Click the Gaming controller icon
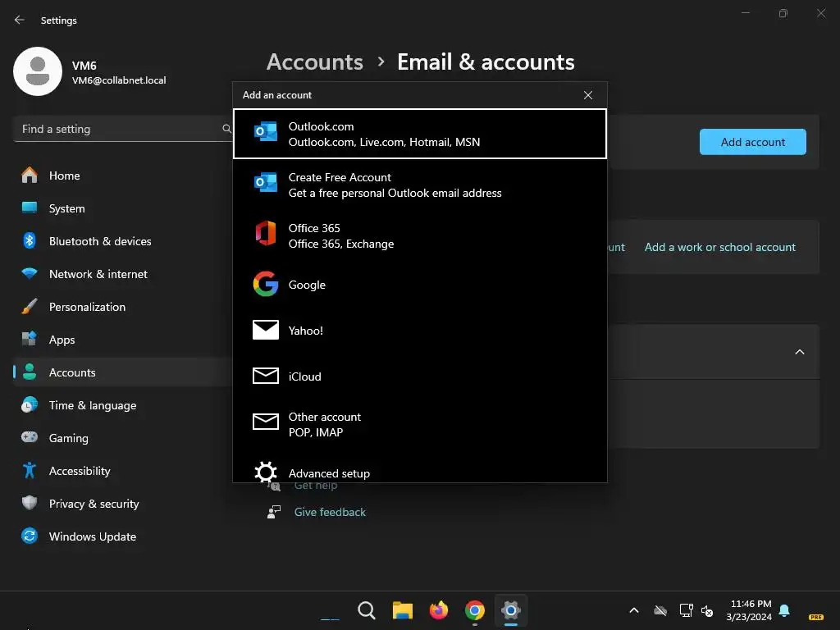840x630 pixels. [30, 437]
